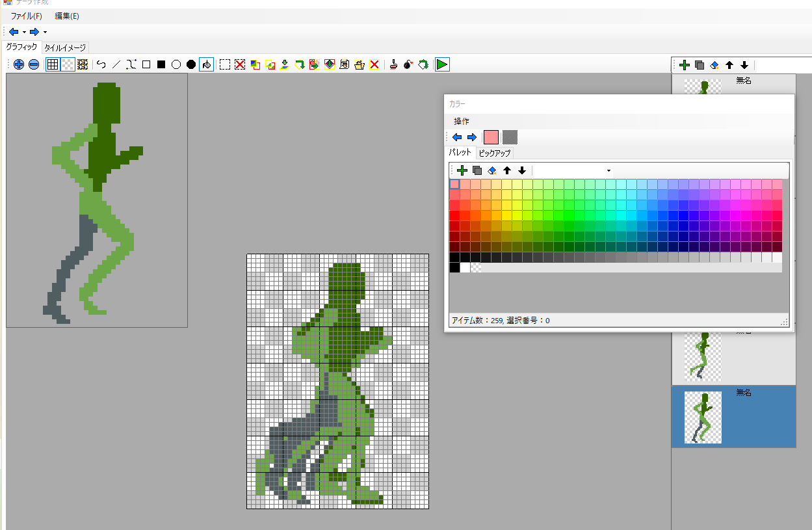Screen dimensions: 812x530
Task: Switch to the タイルイメージ tab
Action: [x=65, y=47]
